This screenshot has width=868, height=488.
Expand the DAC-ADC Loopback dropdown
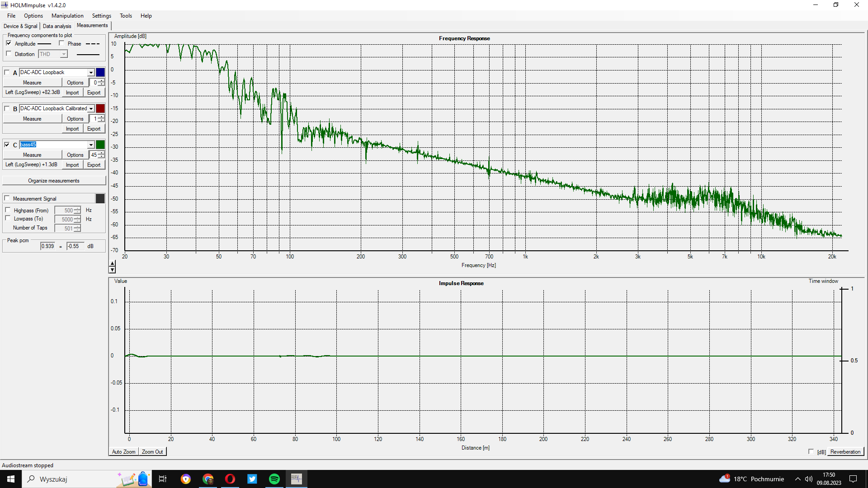click(91, 72)
